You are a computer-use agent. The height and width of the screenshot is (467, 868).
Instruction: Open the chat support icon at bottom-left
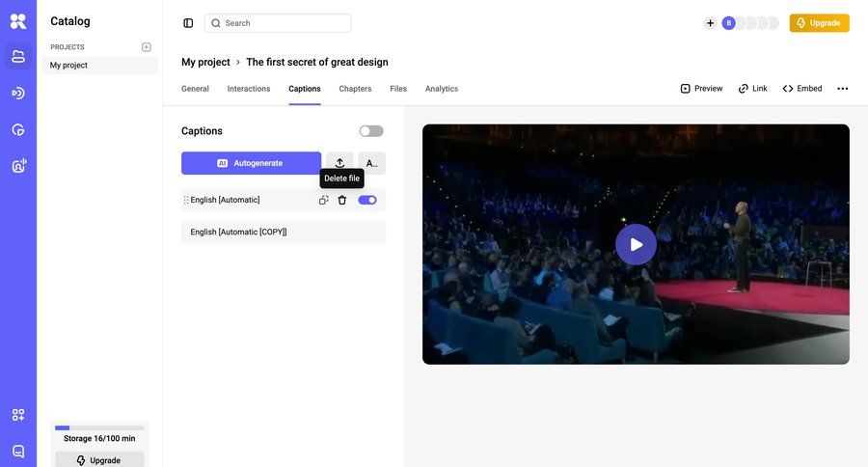18,451
